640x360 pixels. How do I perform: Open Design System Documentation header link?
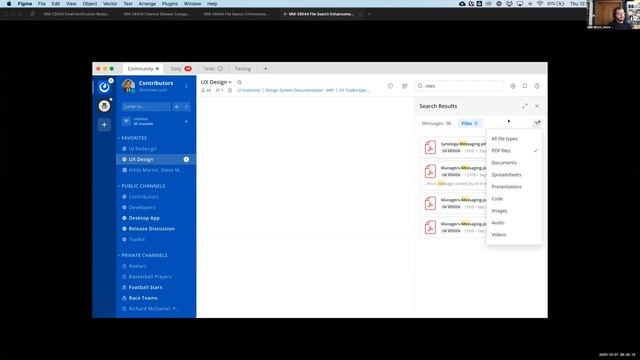click(x=299, y=90)
